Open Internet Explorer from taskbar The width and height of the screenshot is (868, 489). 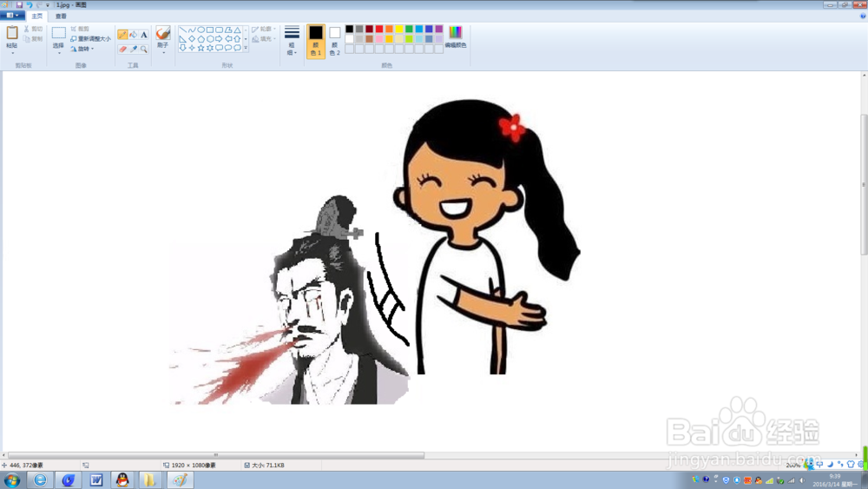(41, 480)
